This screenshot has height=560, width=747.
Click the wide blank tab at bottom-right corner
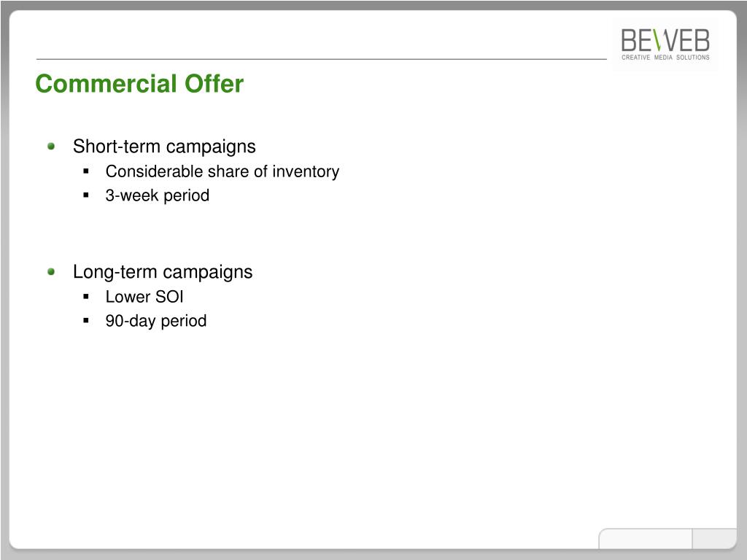(x=646, y=539)
